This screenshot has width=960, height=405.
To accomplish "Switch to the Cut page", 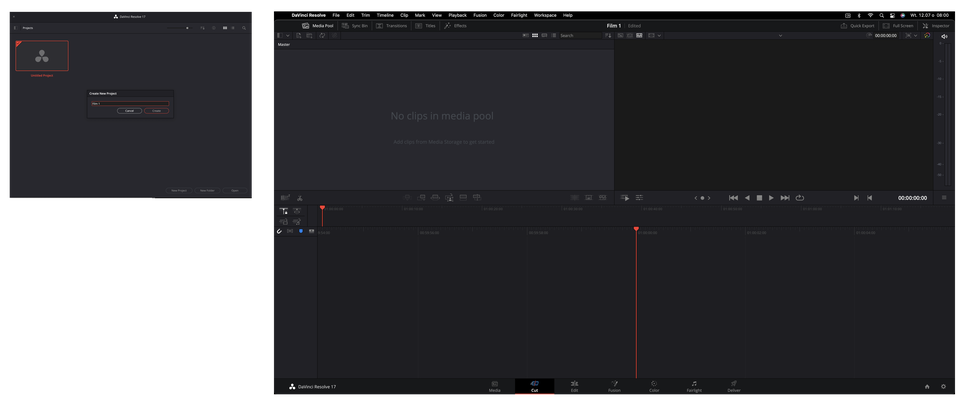I will pos(534,386).
